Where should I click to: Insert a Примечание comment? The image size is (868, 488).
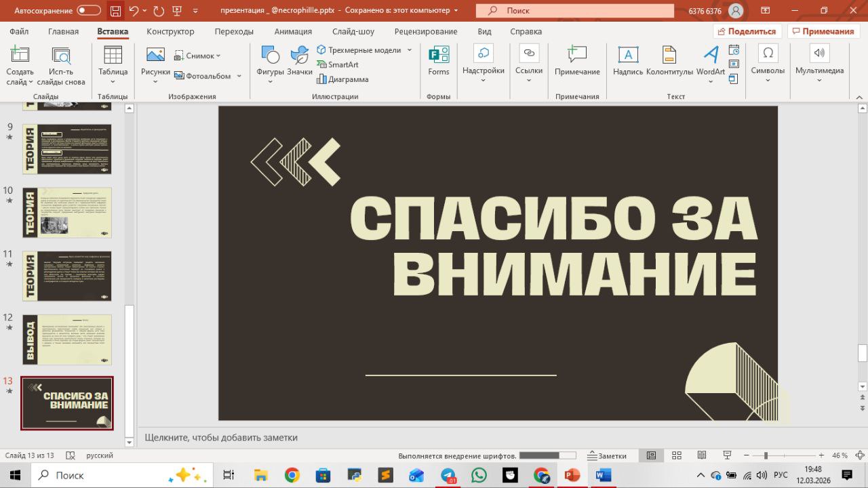(x=577, y=61)
